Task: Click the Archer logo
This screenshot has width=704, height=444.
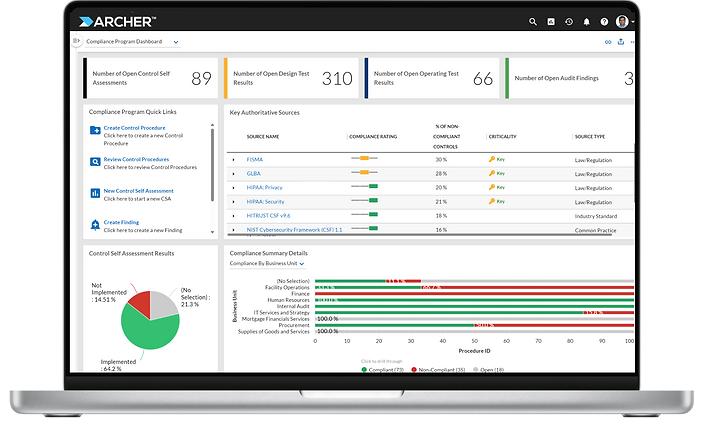Action: 118,22
